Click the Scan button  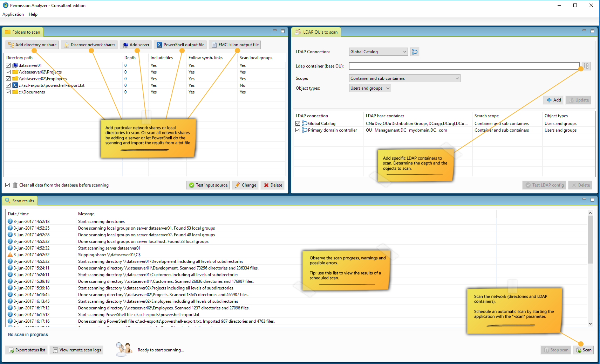pos(584,350)
